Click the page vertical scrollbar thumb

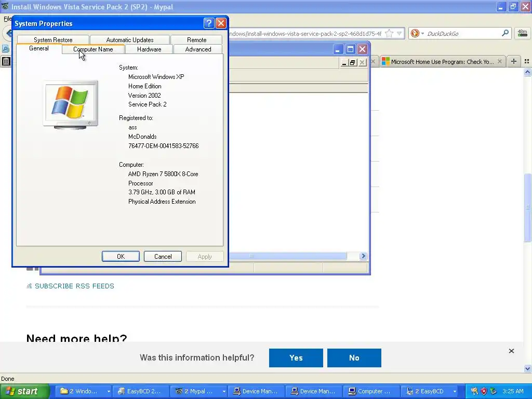coord(528,208)
